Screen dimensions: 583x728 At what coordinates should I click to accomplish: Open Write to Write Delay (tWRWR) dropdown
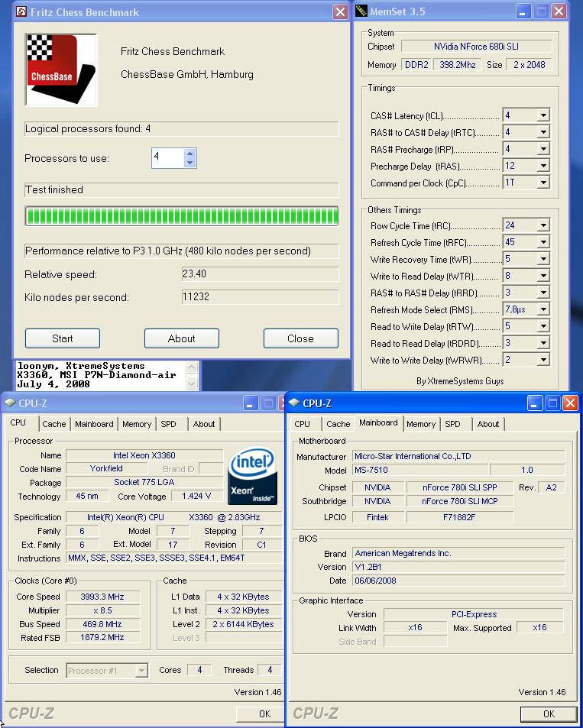[543, 360]
